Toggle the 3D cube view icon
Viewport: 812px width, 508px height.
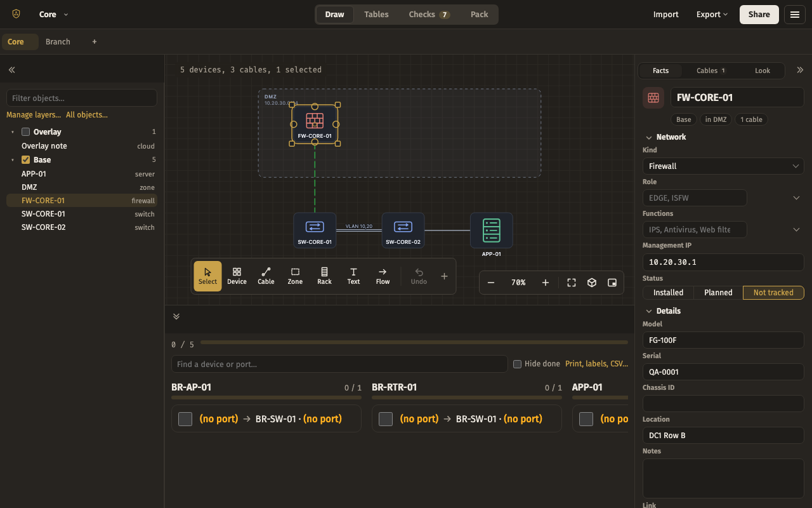pyautogui.click(x=592, y=283)
